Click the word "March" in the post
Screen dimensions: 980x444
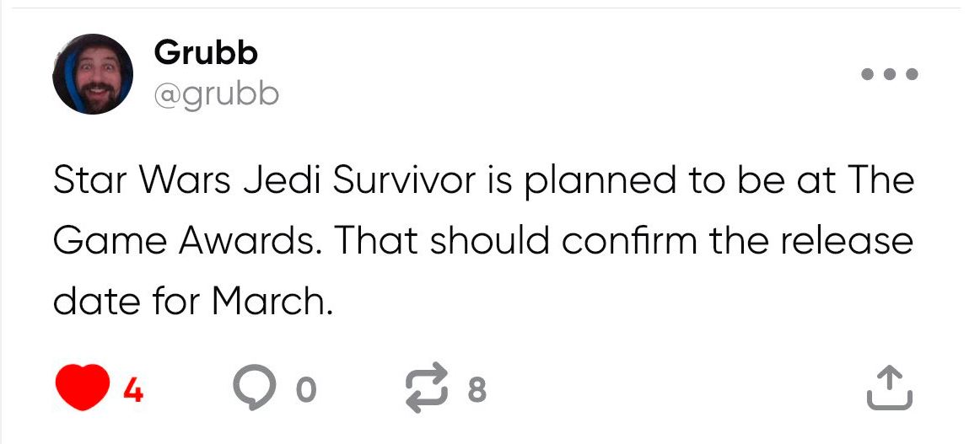click(269, 301)
